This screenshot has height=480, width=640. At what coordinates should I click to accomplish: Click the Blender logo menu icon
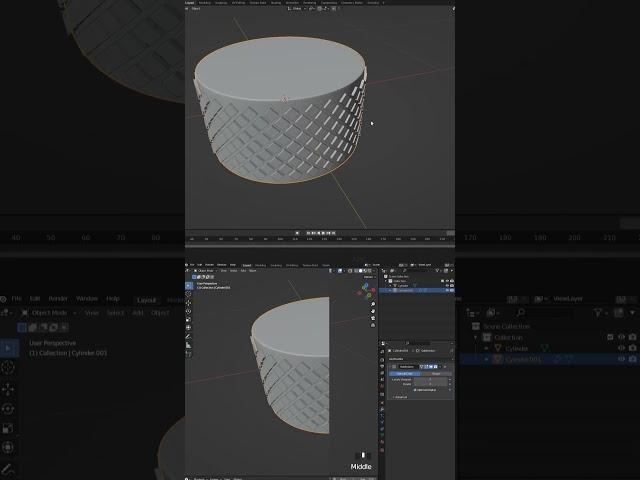point(187,265)
